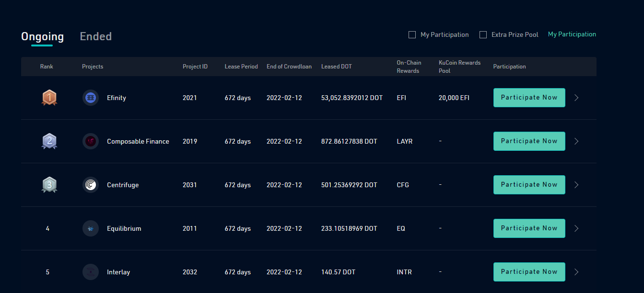The image size is (644, 293).
Task: Click the rank 3 medal icon
Action: click(49, 185)
